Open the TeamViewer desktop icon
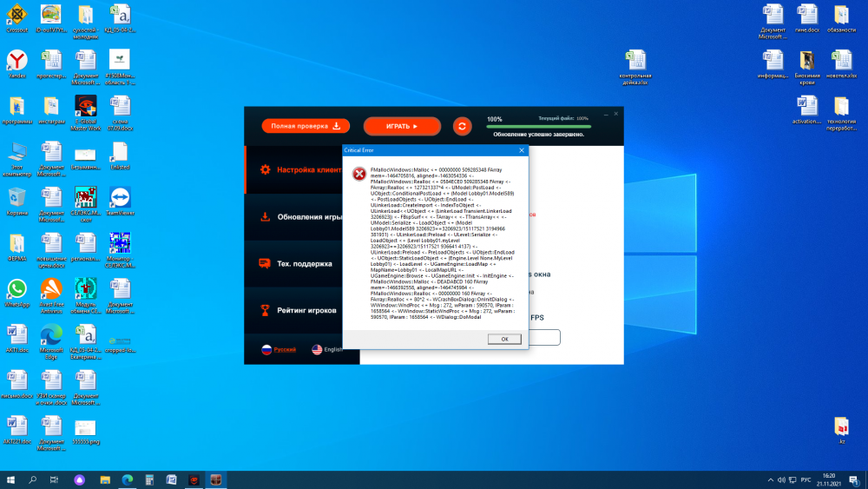Screen dimensions: 868x489 point(119,196)
